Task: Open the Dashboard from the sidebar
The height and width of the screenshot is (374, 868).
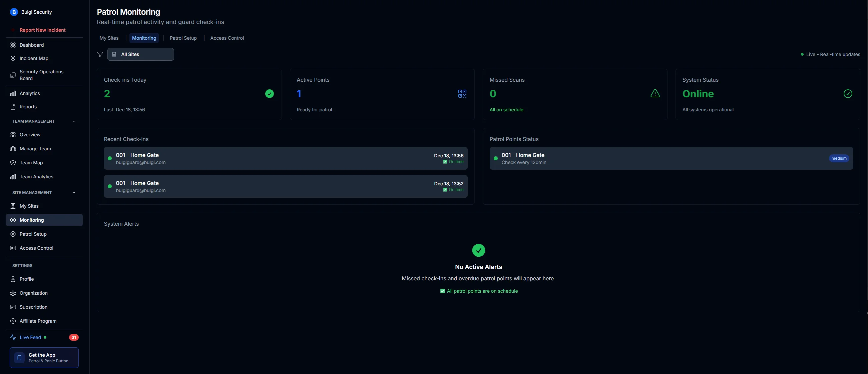Action: pos(31,45)
